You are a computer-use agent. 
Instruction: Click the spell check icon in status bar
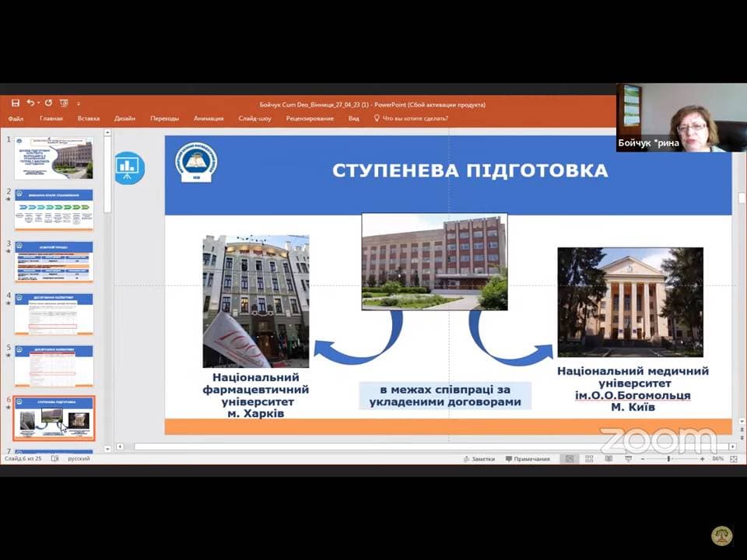54,459
